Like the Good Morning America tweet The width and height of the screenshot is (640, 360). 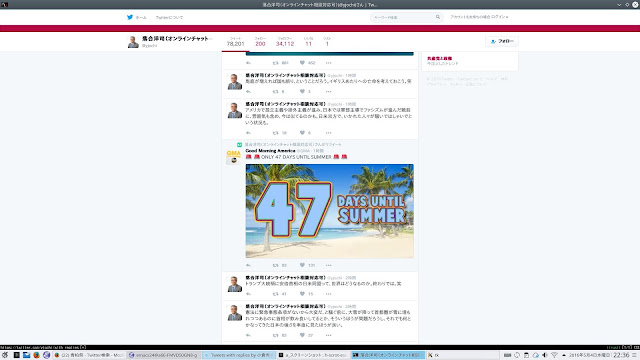302,265
